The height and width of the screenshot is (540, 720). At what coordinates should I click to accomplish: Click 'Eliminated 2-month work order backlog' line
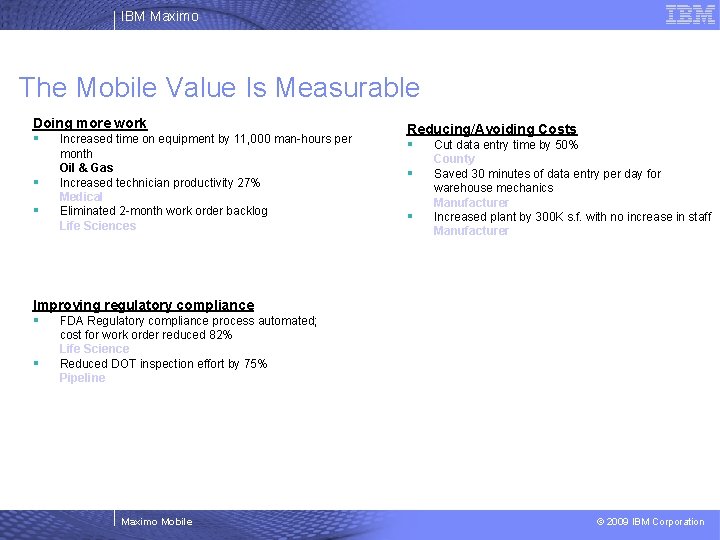coord(163,211)
